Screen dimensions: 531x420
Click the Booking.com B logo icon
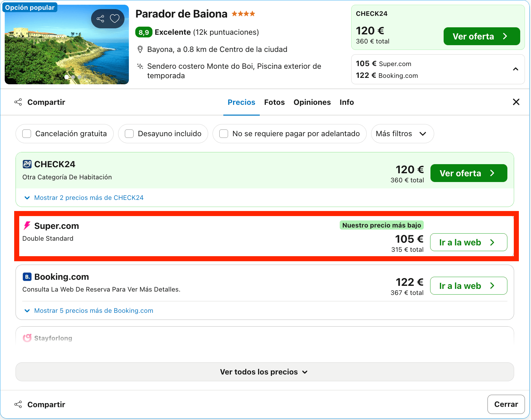[x=27, y=277]
